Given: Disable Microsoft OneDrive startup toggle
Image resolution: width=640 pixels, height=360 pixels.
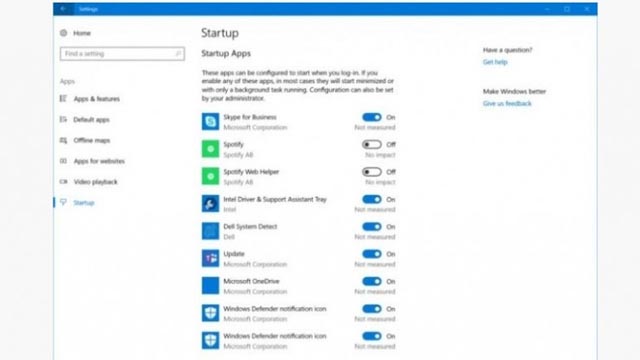Looking at the screenshot, I should point(371,281).
